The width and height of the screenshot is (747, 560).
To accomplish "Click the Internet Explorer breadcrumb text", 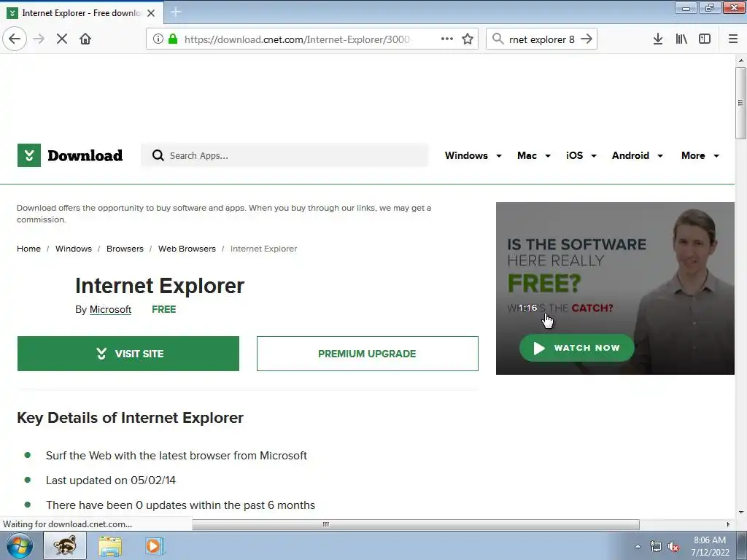I will (x=263, y=249).
